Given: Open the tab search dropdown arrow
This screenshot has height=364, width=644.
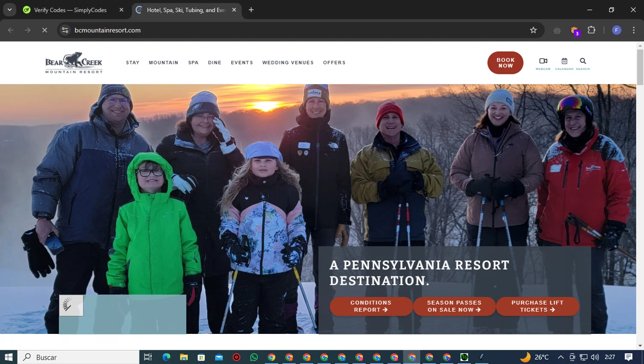Looking at the screenshot, I should 9,9.
